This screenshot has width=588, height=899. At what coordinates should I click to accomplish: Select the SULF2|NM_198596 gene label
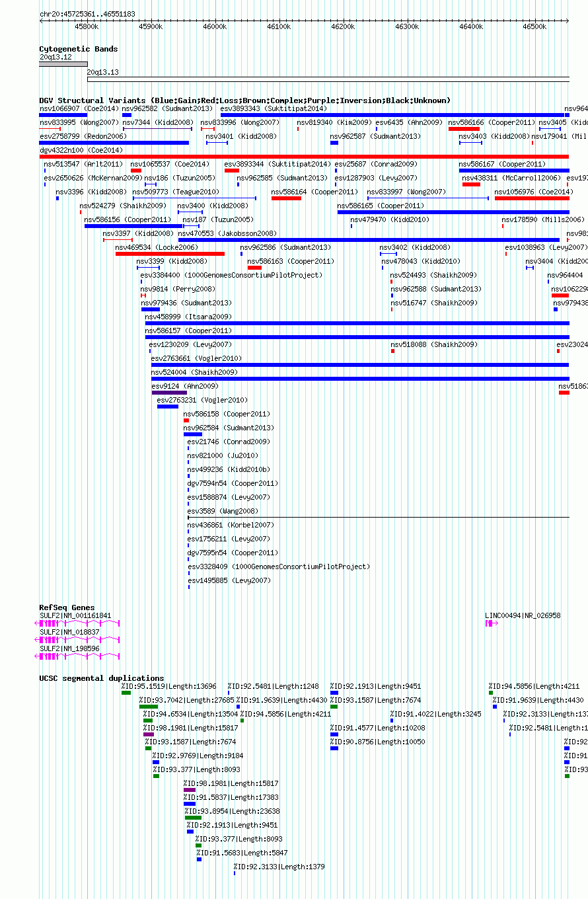tap(69, 648)
